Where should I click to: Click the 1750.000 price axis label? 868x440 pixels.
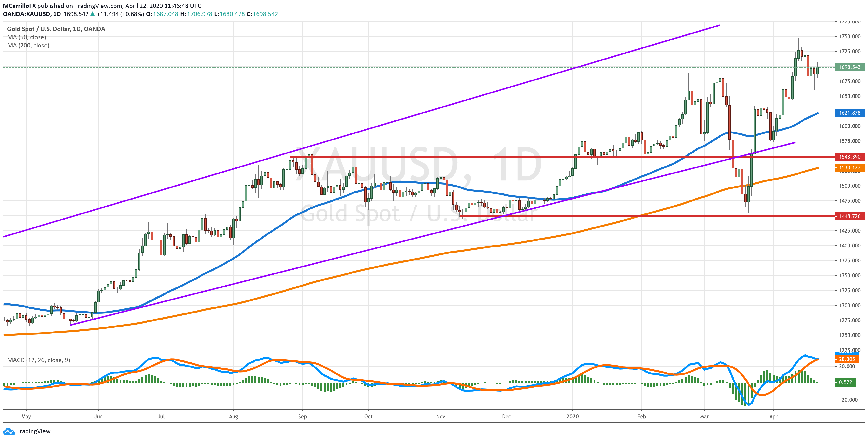point(849,36)
